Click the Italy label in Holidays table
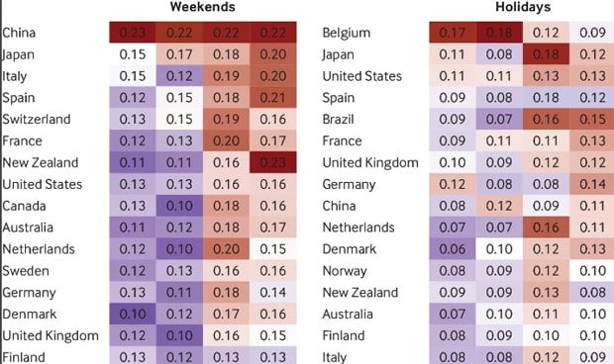Screen dimensions: 614x364 click(335, 357)
